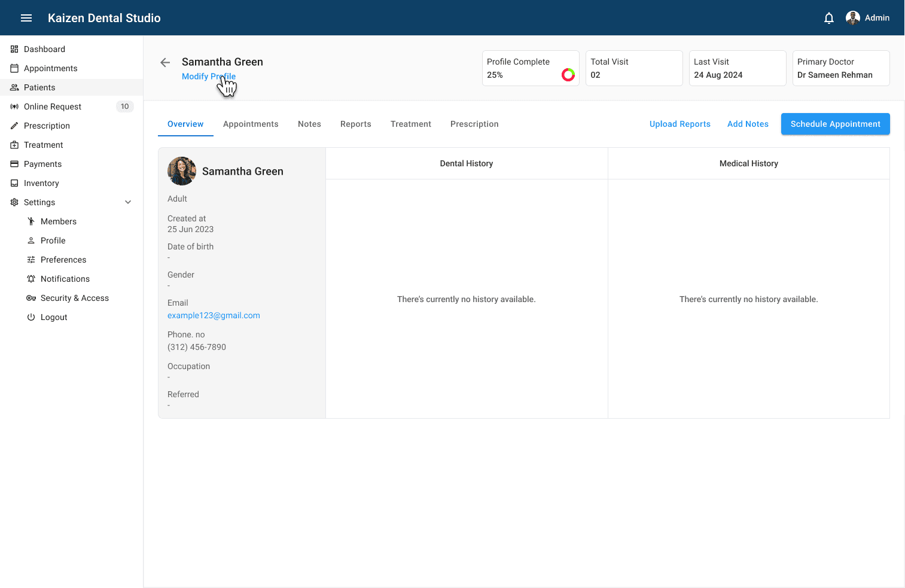Switch to the Treatment tab
This screenshot has width=905, height=588.
coord(411,124)
